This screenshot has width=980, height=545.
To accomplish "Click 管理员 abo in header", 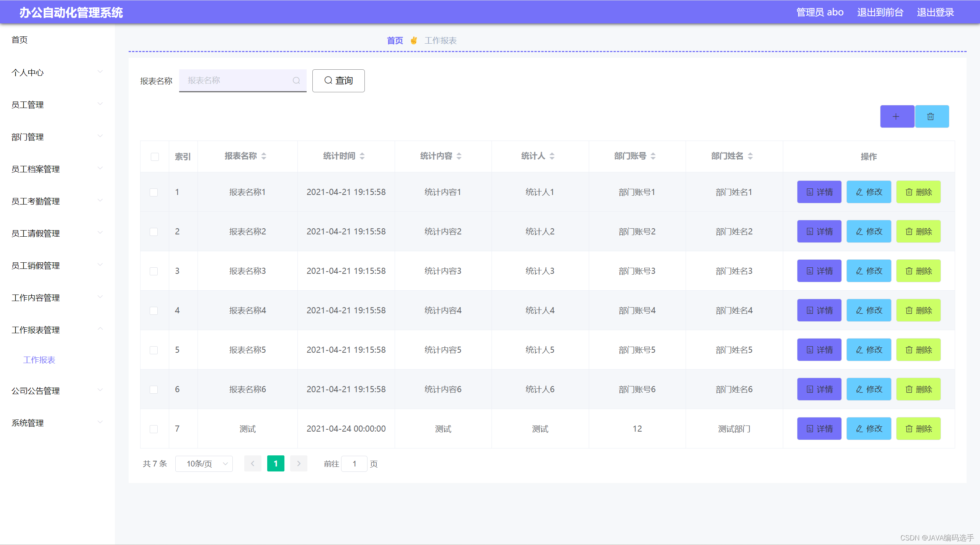I will 820,12.
